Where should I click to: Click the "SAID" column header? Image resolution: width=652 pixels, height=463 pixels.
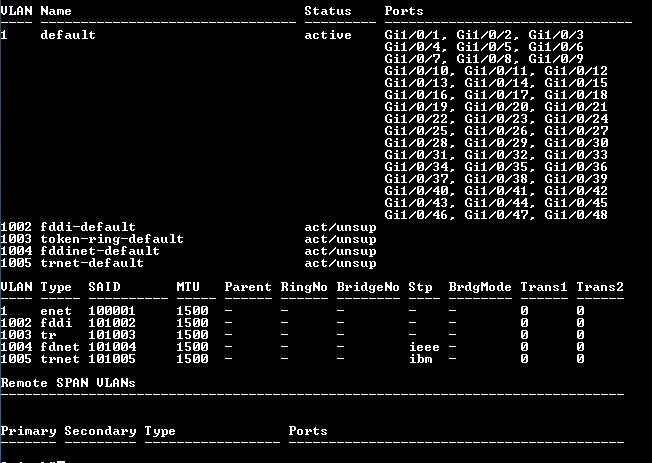tap(104, 287)
